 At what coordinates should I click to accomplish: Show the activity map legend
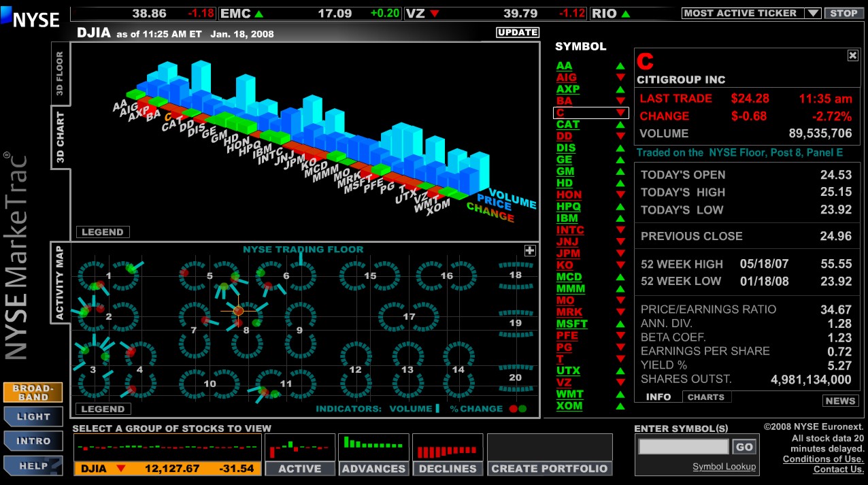tap(103, 409)
